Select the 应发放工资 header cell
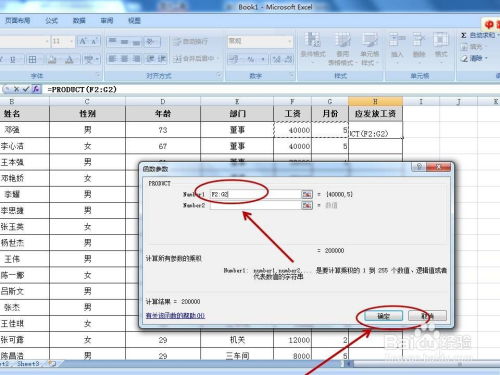Image resolution: width=500 pixels, height=375 pixels. click(x=375, y=114)
